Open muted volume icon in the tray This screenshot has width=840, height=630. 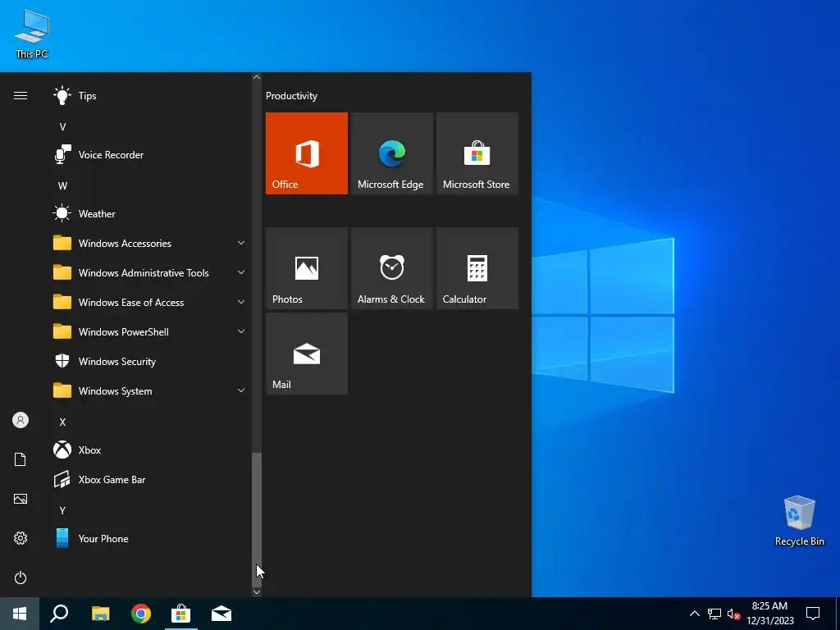pos(733,614)
